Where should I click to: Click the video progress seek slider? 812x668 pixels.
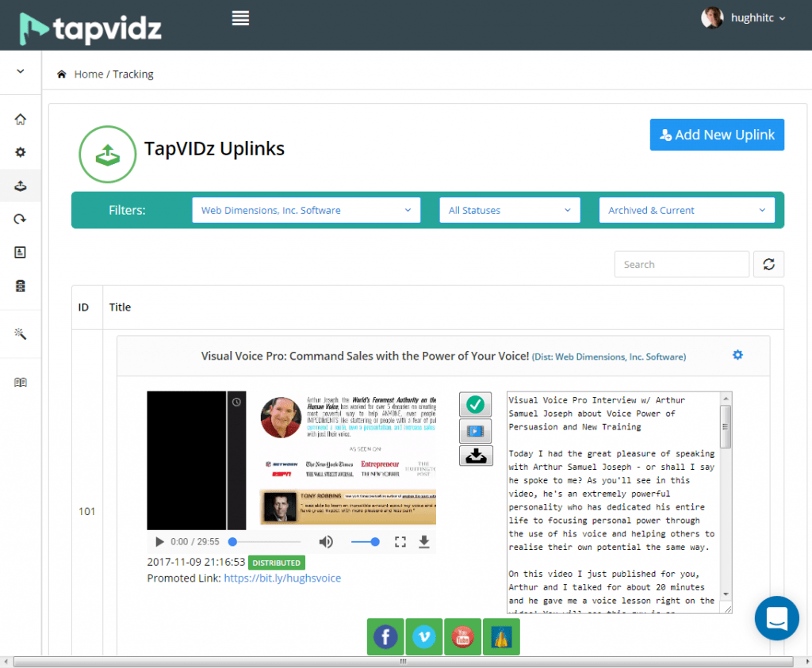coord(266,542)
